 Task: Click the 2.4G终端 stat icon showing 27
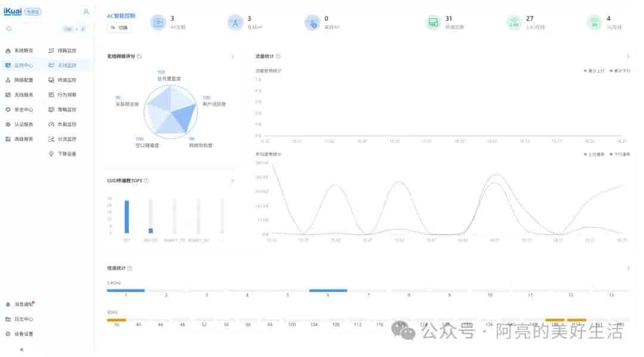coord(514,23)
